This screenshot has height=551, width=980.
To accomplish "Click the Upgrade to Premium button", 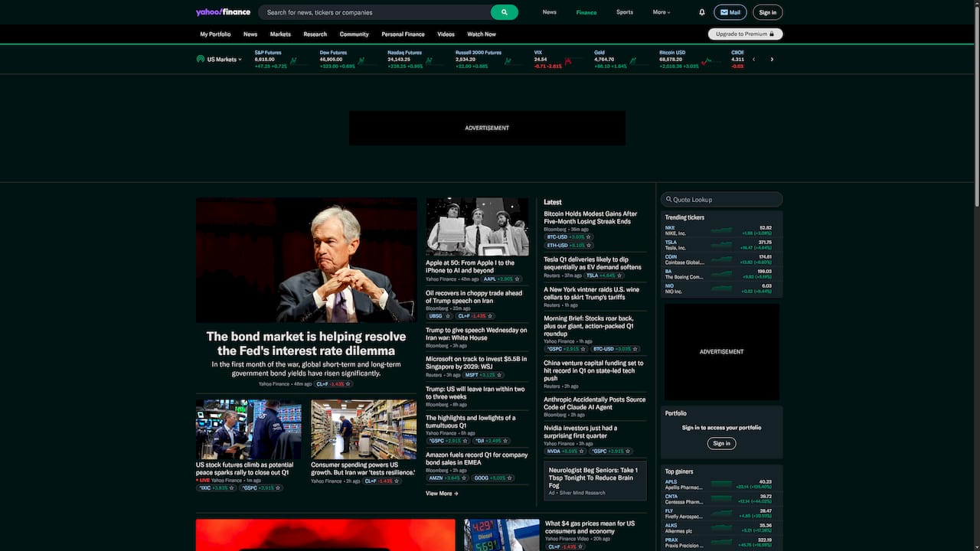I will [745, 34].
